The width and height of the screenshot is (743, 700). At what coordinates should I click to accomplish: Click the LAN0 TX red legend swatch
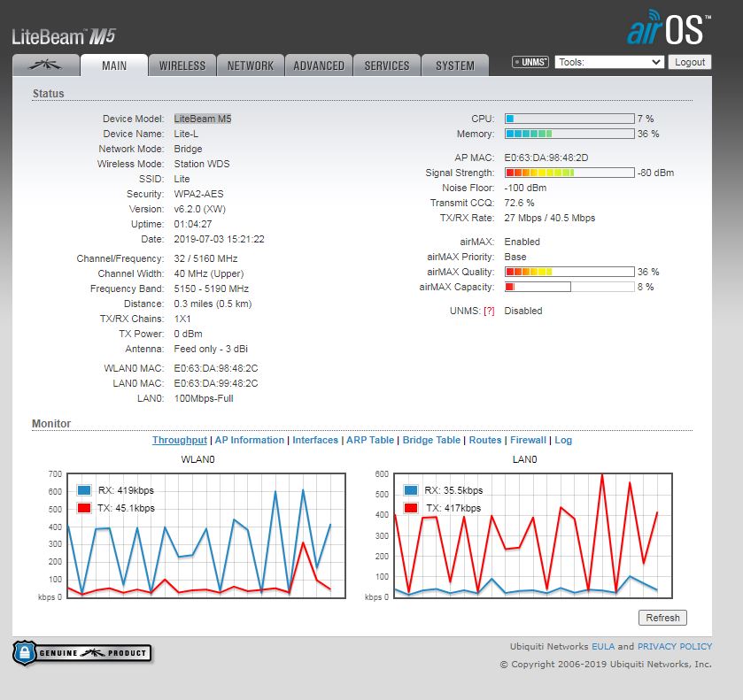(x=411, y=508)
